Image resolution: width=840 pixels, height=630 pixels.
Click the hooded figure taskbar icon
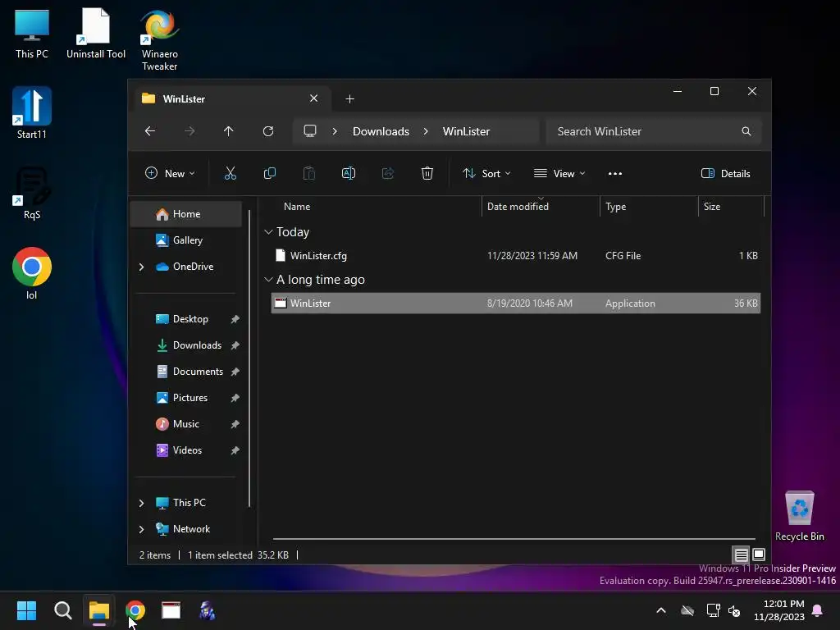(208, 610)
